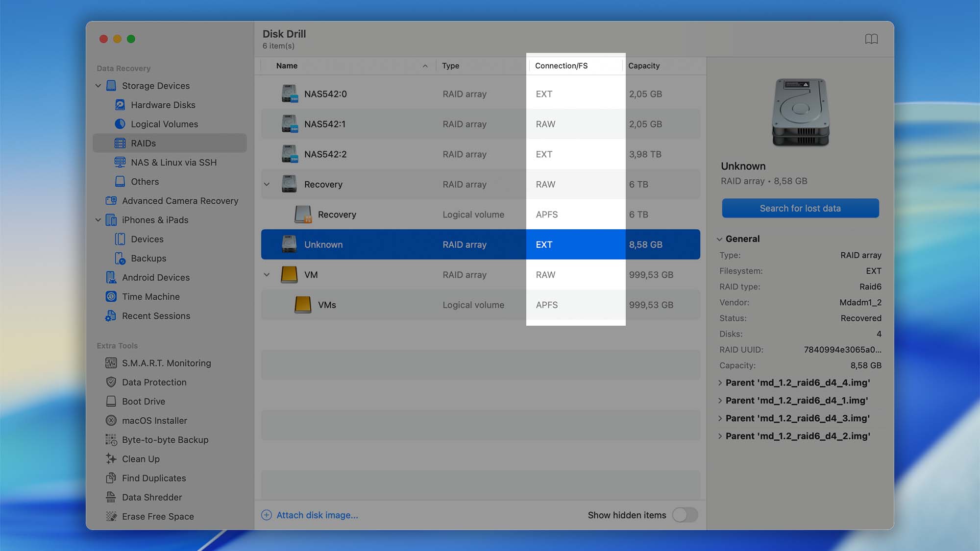Sort by the Capacity column header
This screenshot has height=551, width=980.
pyautogui.click(x=664, y=66)
